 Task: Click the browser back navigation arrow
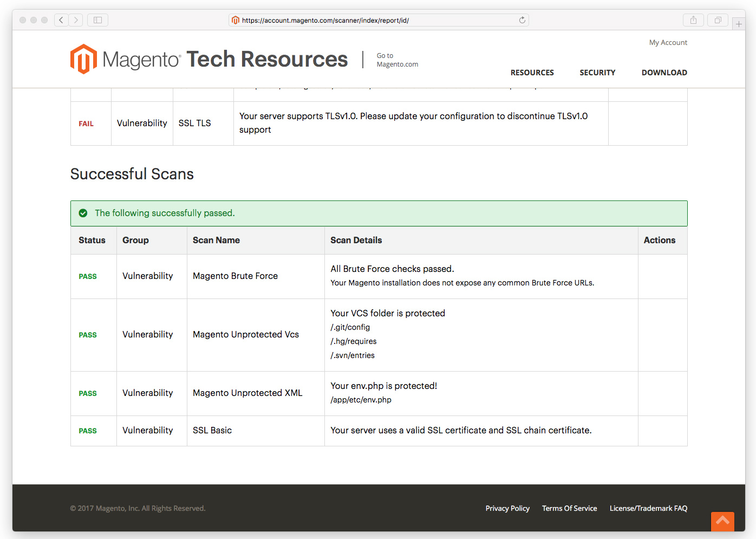[x=61, y=20]
